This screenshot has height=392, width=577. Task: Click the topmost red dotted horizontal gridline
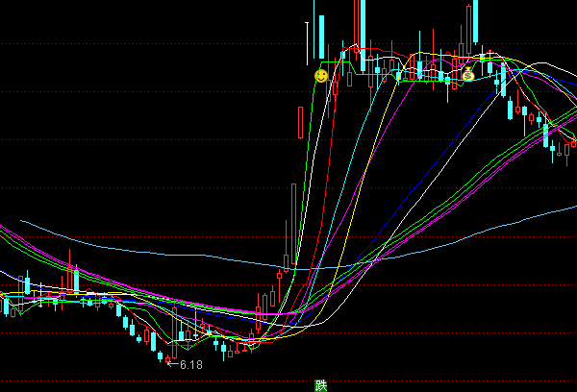click(144, 44)
